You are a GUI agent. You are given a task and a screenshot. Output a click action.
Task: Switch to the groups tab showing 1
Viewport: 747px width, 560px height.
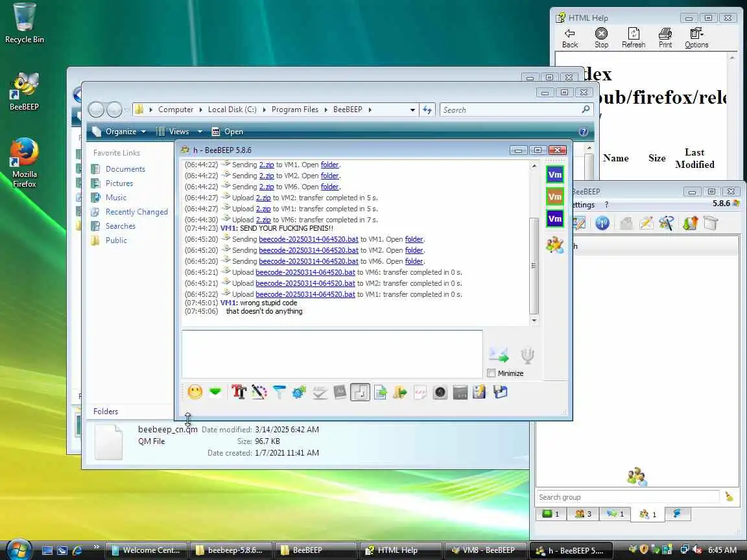coord(647,514)
